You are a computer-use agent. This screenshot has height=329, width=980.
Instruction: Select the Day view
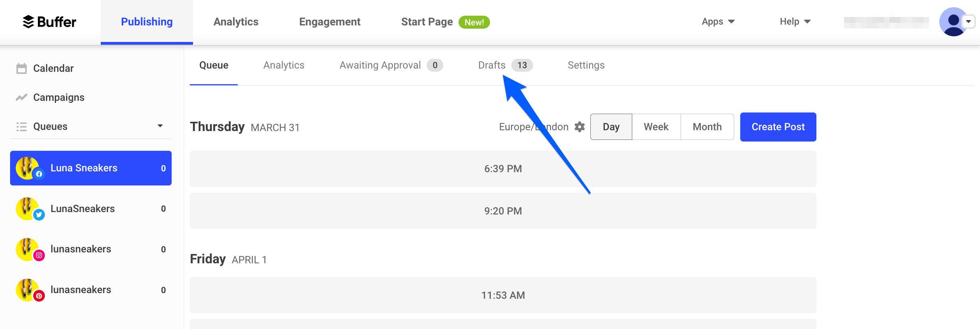(x=611, y=127)
